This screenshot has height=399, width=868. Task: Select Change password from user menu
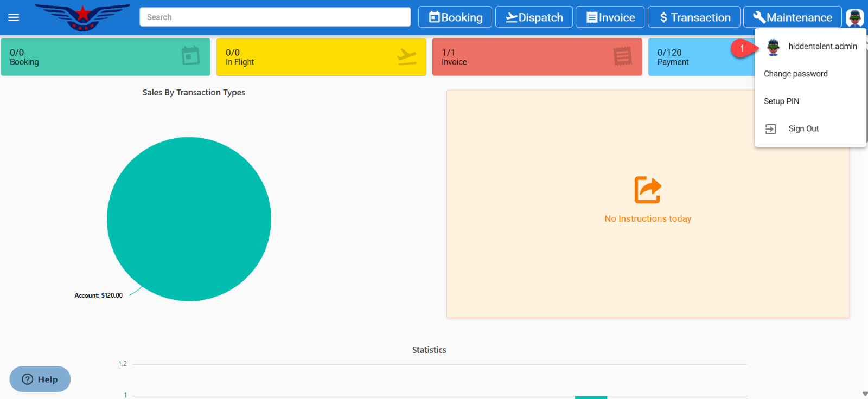click(x=795, y=74)
